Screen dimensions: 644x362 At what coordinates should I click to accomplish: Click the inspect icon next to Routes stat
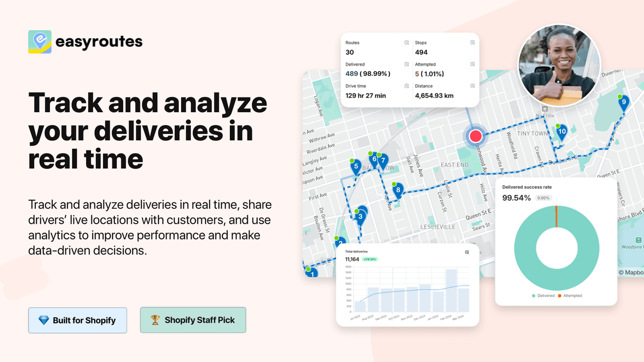tap(407, 42)
